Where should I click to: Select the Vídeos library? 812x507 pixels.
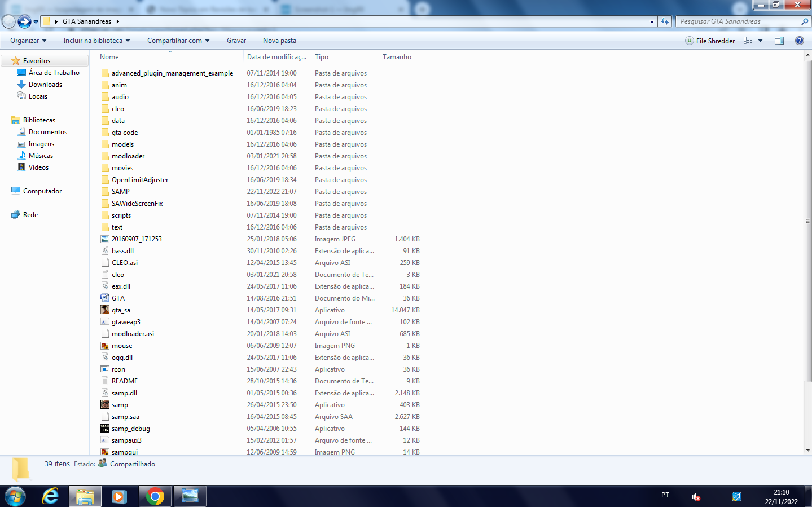[x=38, y=167]
